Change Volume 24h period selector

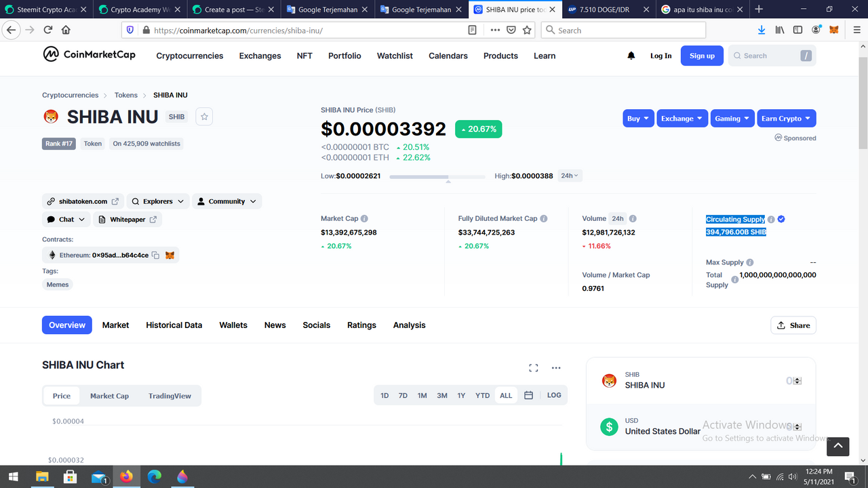click(x=618, y=219)
